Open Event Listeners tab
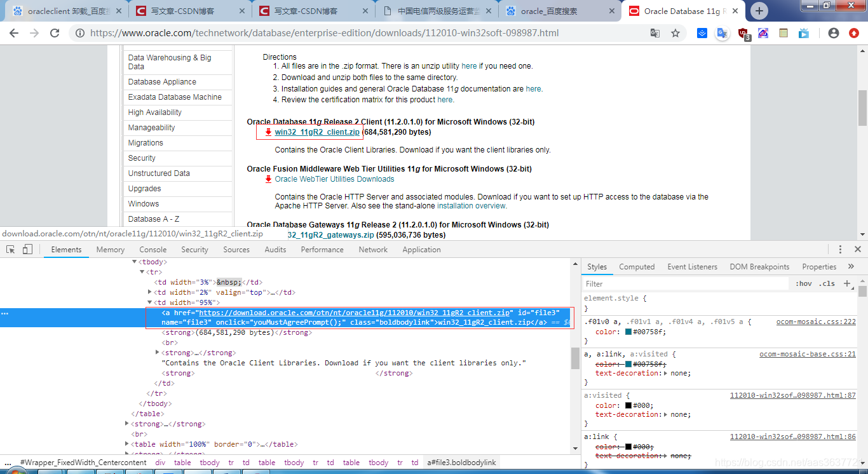Viewport: 868px width, 474px height. (x=692, y=267)
